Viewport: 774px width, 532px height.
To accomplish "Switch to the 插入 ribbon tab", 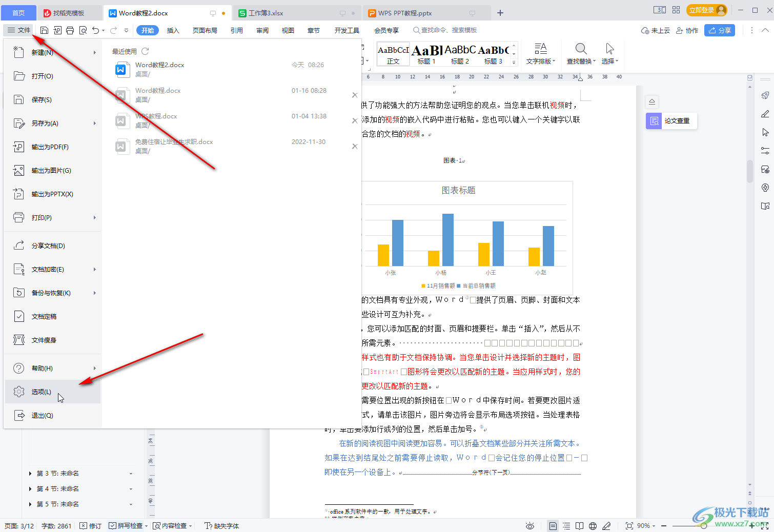I will 173,30.
